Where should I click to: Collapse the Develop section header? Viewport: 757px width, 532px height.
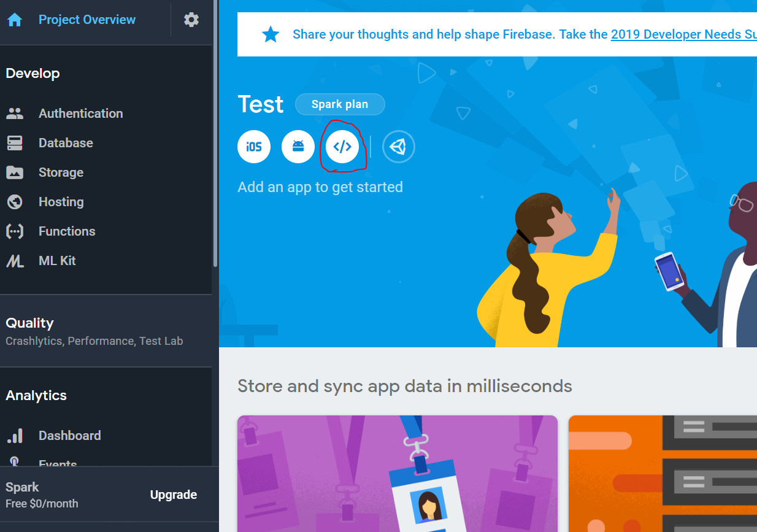click(x=33, y=73)
